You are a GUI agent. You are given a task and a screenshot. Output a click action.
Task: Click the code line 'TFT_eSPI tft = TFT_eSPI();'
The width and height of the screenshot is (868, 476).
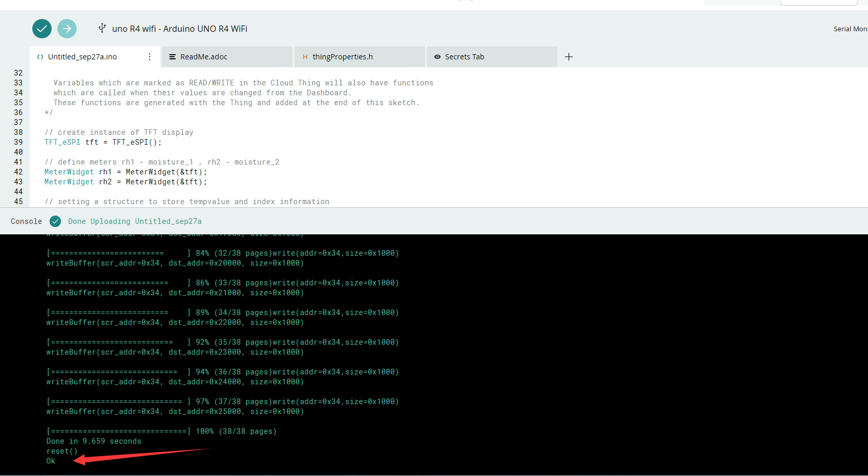point(103,142)
